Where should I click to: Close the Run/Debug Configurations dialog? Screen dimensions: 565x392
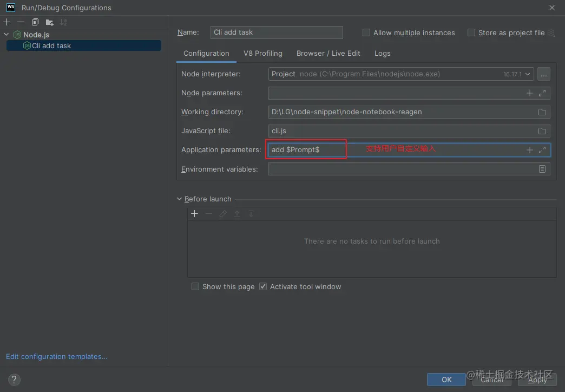pyautogui.click(x=551, y=8)
